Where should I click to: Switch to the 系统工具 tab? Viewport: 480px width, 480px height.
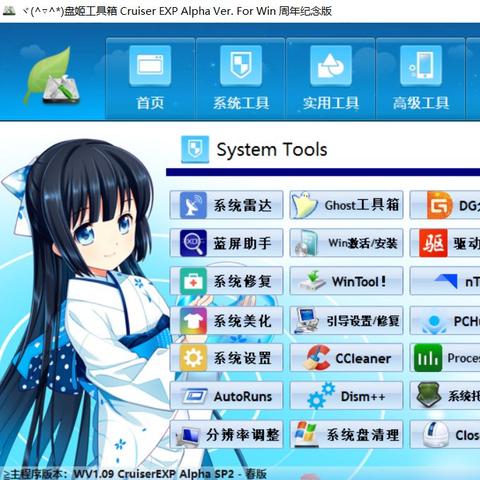pos(240,79)
